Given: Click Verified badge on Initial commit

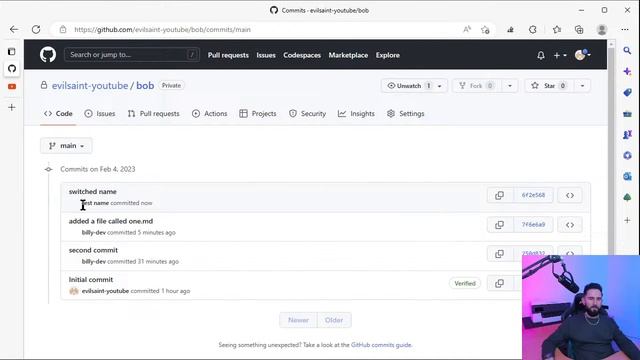Looking at the screenshot, I should tap(465, 283).
